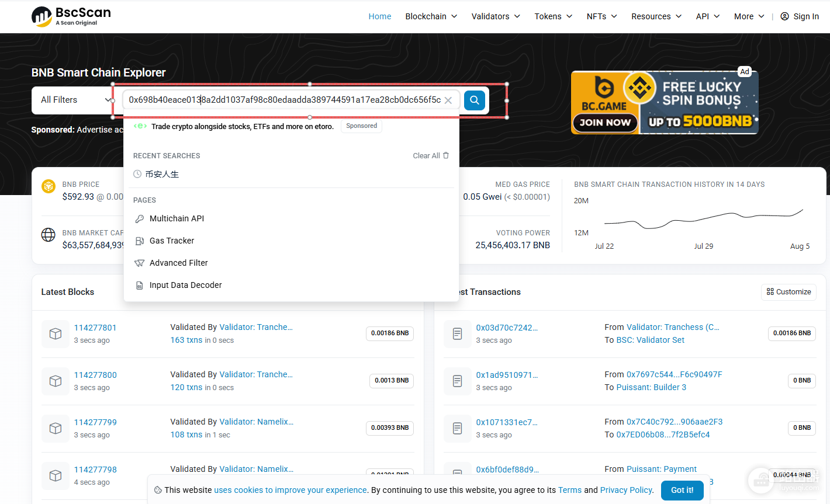The width and height of the screenshot is (830, 504).
Task: Click the Gas Tracker pump icon
Action: 139,241
